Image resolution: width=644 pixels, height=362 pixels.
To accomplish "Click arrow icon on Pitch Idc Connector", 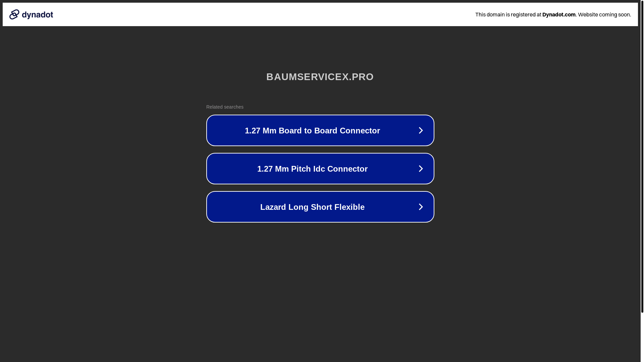I will point(421,169).
